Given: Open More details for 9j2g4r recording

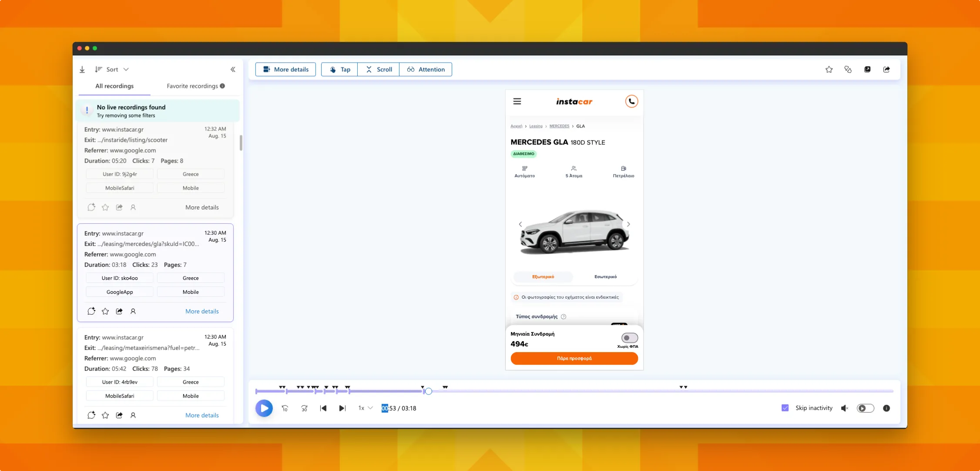Looking at the screenshot, I should pos(202,208).
